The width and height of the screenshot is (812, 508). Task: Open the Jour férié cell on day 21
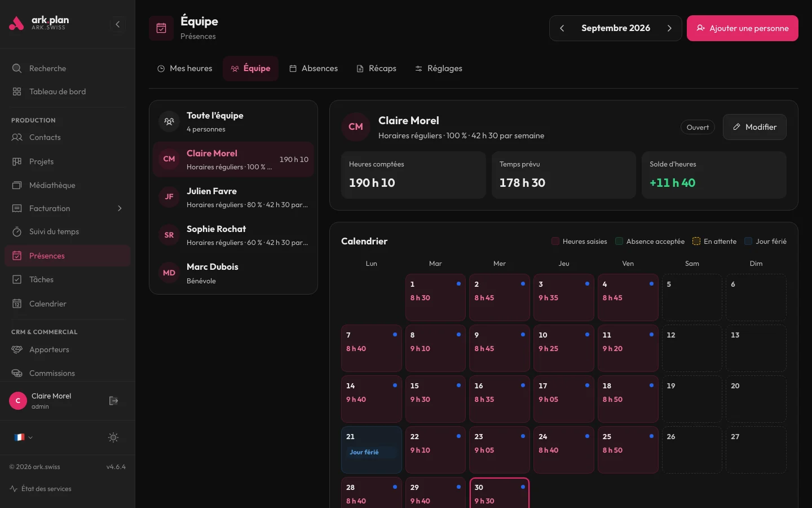pyautogui.click(x=372, y=450)
